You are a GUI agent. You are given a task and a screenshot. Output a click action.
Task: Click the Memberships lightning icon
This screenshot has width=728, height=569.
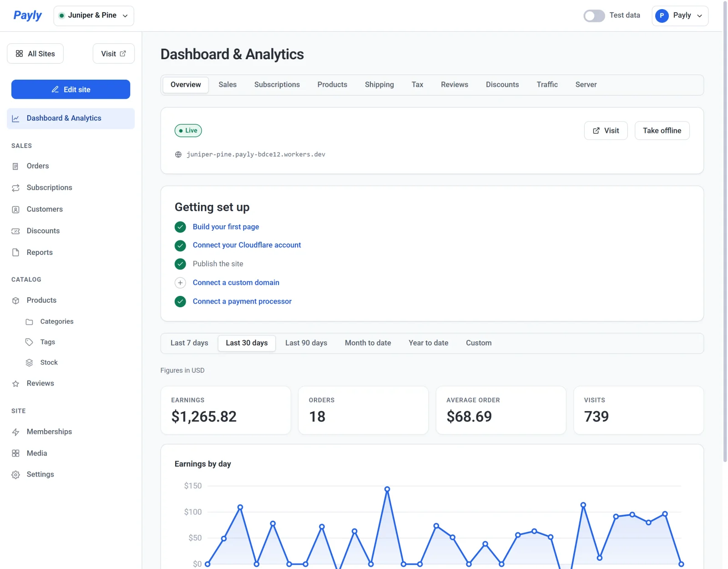[x=15, y=432]
